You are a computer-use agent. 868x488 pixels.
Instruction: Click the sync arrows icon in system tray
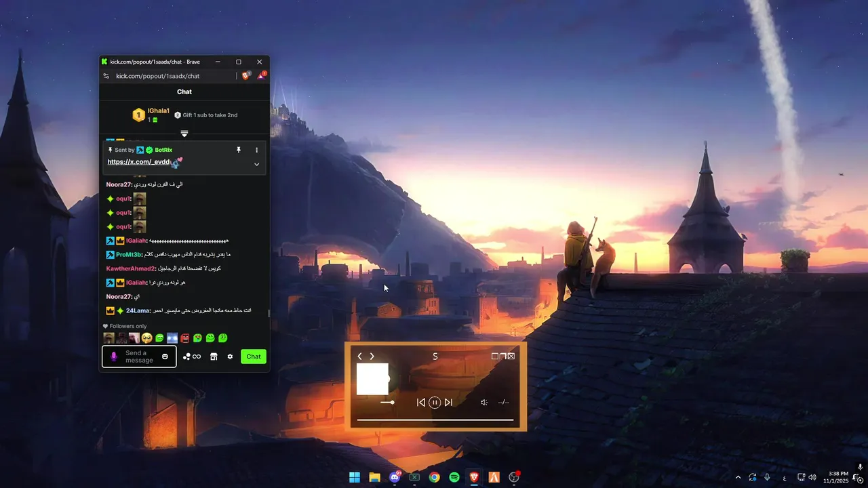752,477
